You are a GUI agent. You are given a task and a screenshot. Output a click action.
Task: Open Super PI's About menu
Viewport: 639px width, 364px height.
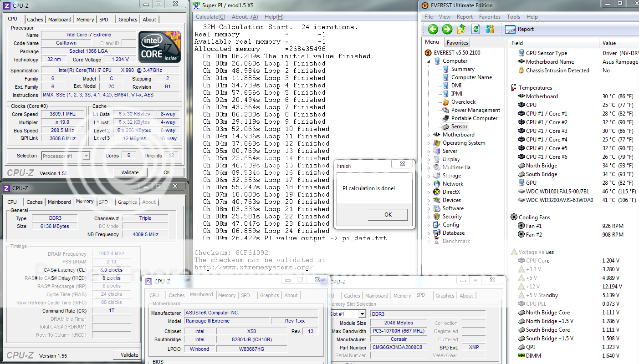[x=245, y=17]
